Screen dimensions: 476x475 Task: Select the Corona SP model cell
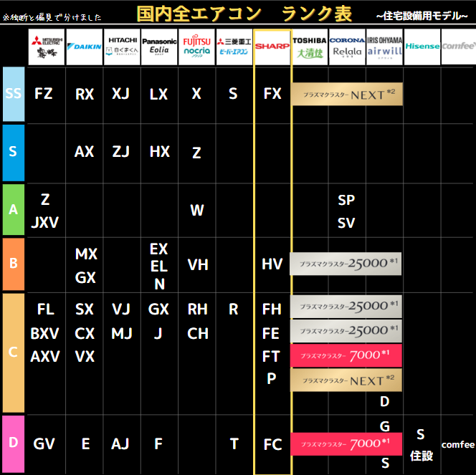[x=346, y=200]
